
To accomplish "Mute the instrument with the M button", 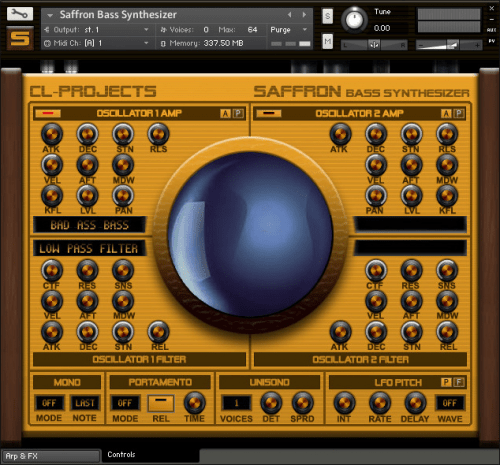I will (x=327, y=42).
